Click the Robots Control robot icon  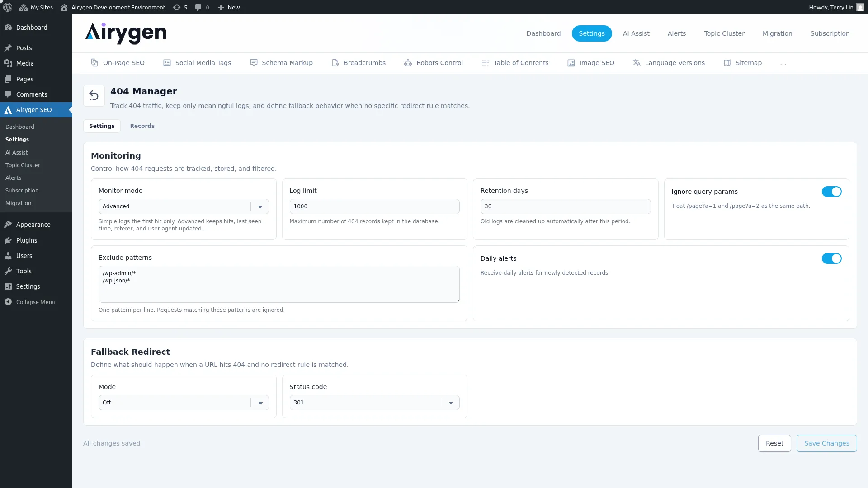click(408, 63)
